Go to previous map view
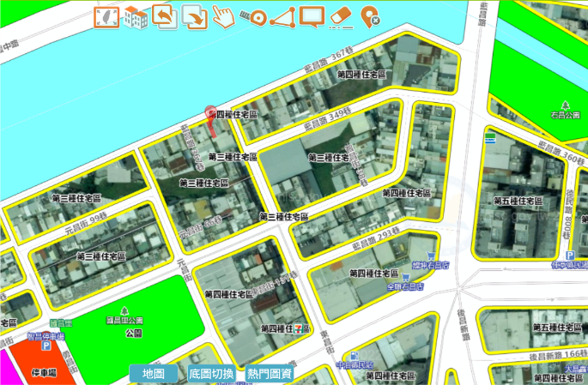The image size is (588, 385). 165,16
